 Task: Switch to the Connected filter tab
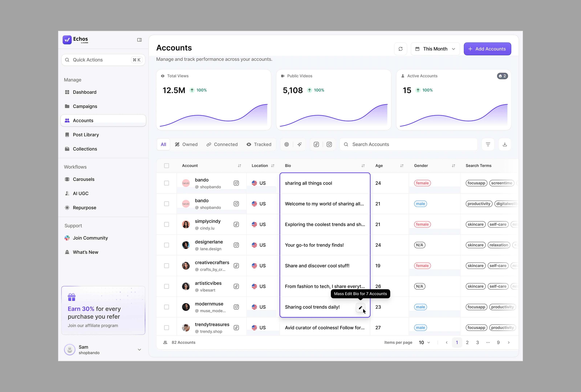pyautogui.click(x=222, y=144)
